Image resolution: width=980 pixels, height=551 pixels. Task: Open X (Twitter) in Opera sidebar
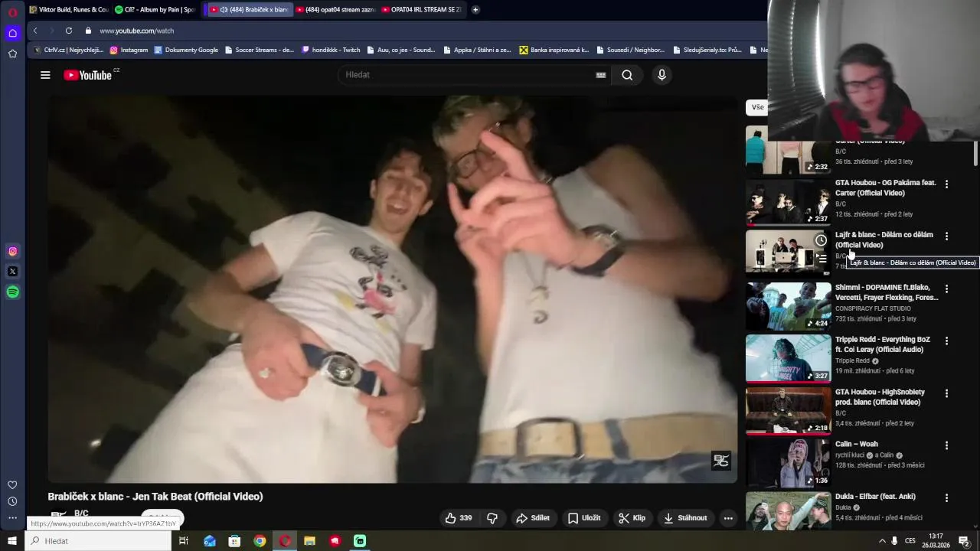point(12,271)
